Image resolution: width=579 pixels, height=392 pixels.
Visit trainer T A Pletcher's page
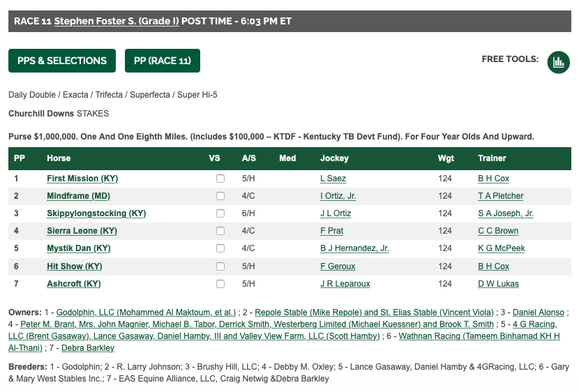click(x=500, y=196)
